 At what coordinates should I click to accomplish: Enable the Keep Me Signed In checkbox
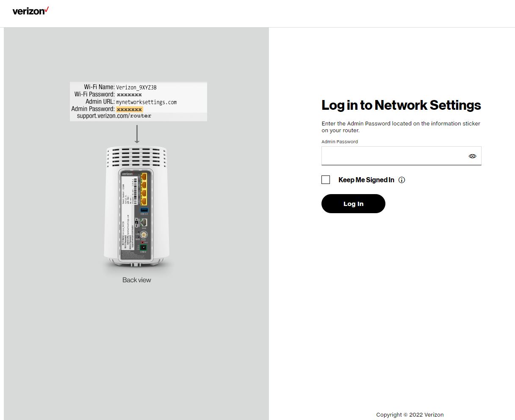(x=326, y=180)
